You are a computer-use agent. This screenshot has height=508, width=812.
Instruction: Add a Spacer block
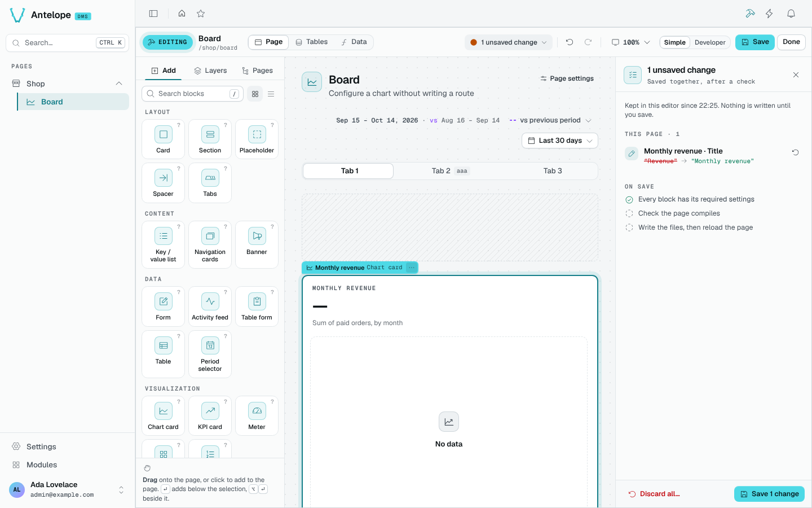163,182
